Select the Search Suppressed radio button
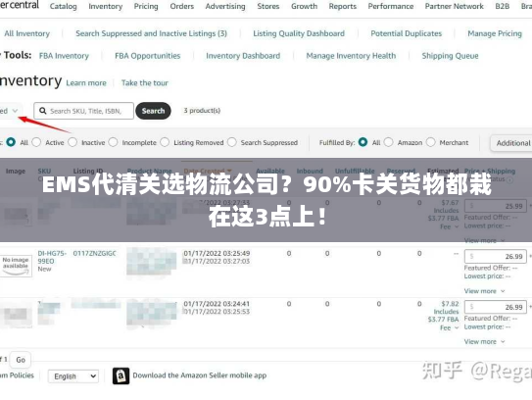The image size is (532, 400). point(232,142)
